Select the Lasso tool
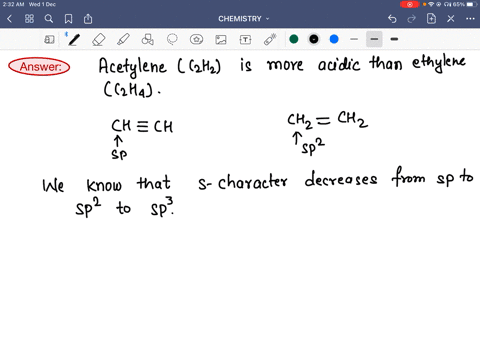480x360 pixels. point(172,39)
